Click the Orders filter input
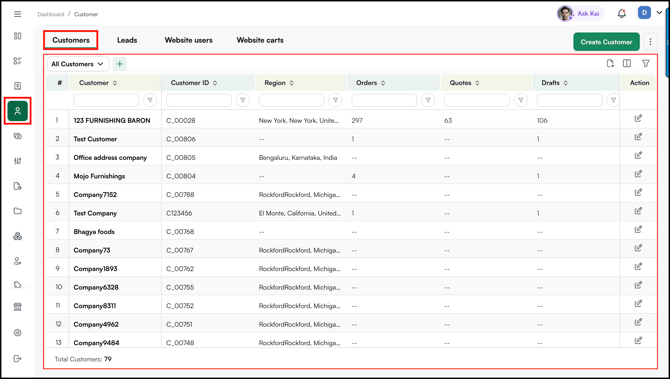Image resolution: width=670 pixels, height=379 pixels. point(384,100)
